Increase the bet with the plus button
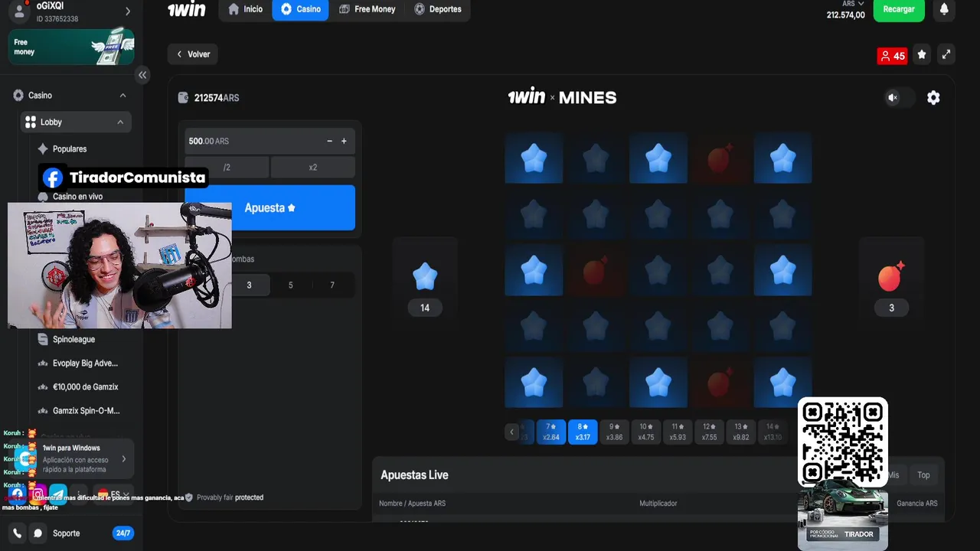 click(x=344, y=141)
